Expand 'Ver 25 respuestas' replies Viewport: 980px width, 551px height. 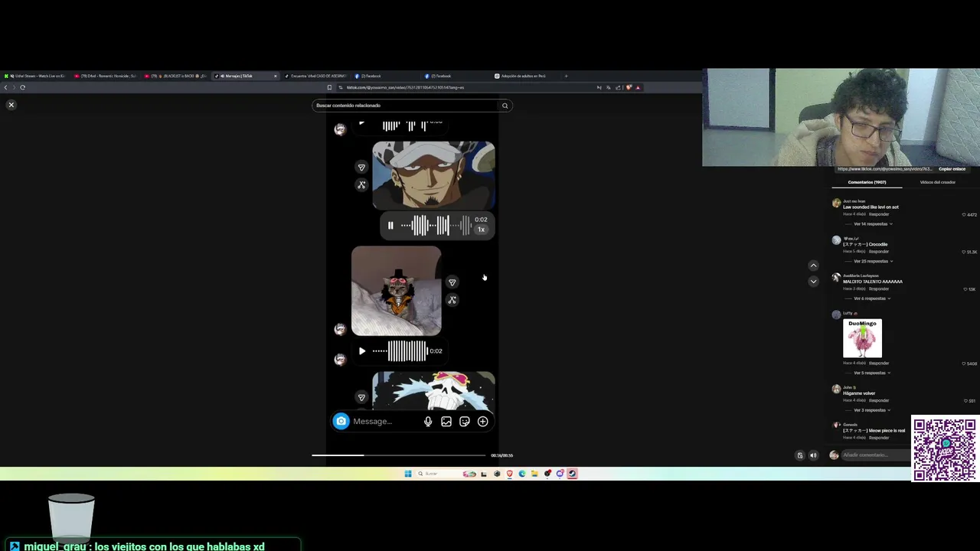pyautogui.click(x=872, y=261)
